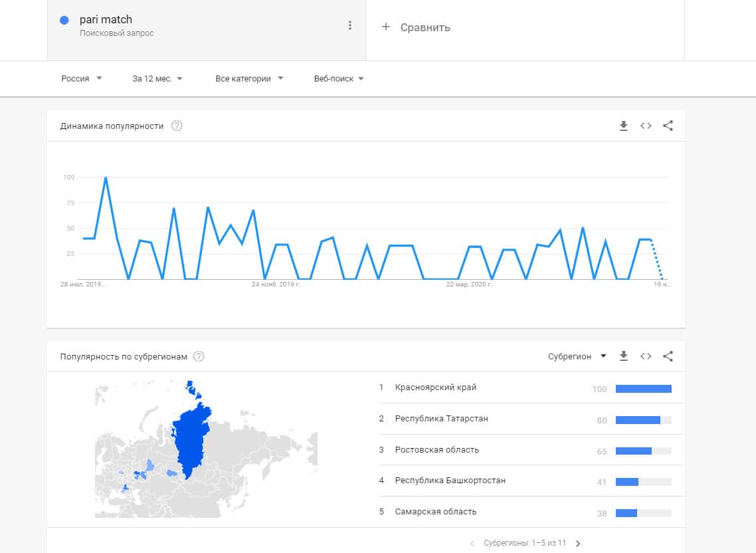The width and height of the screenshot is (756, 553).
Task: Click the Республика Татарстан popularity bar
Action: click(x=644, y=420)
